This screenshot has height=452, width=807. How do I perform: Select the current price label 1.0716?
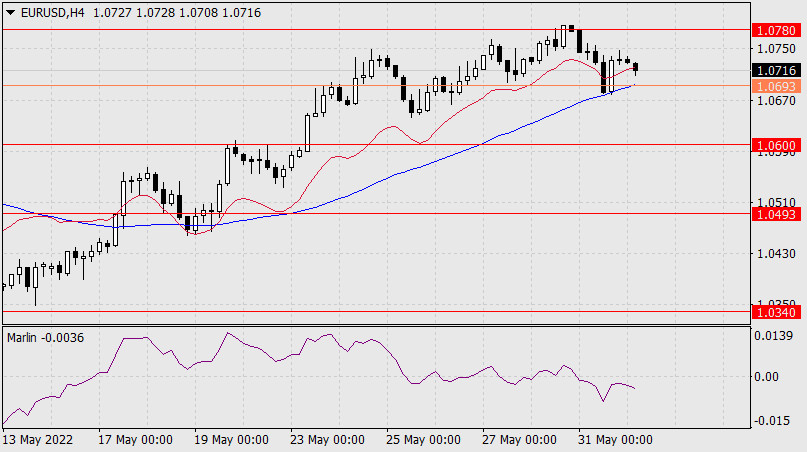tap(776, 71)
